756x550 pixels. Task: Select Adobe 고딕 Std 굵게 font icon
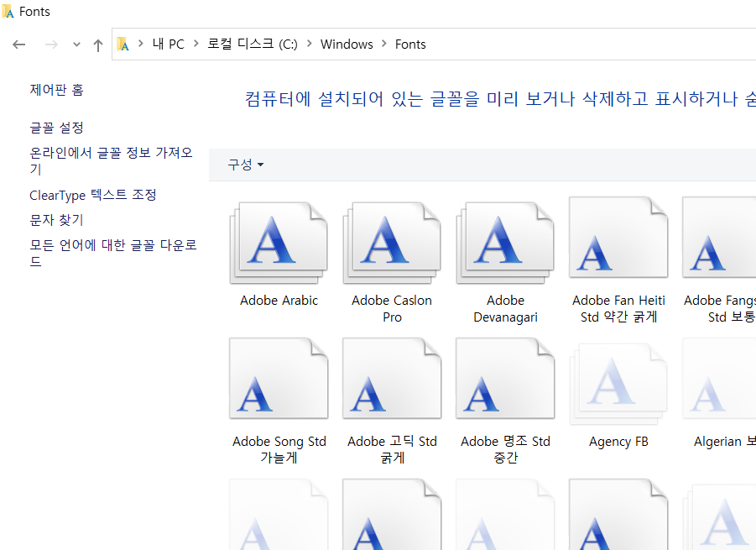tap(392, 378)
